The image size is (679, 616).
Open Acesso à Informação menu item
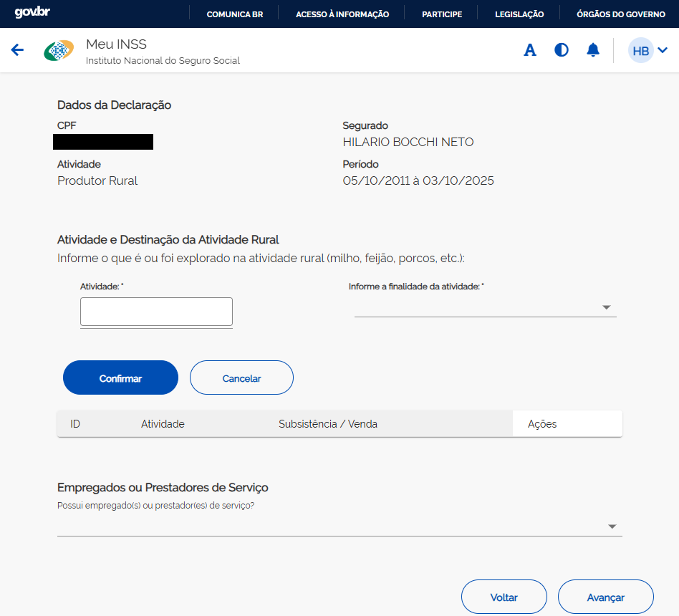(342, 14)
